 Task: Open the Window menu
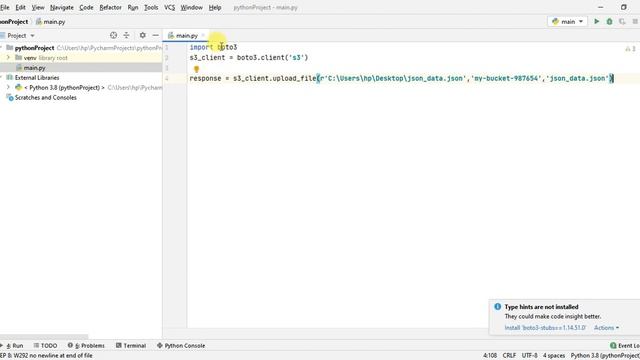click(x=191, y=7)
